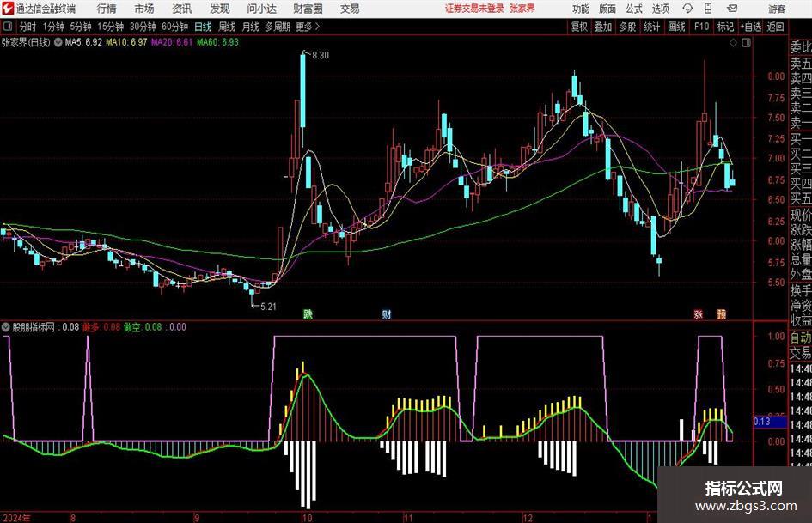Select the 日线 daily period tab

[x=203, y=27]
